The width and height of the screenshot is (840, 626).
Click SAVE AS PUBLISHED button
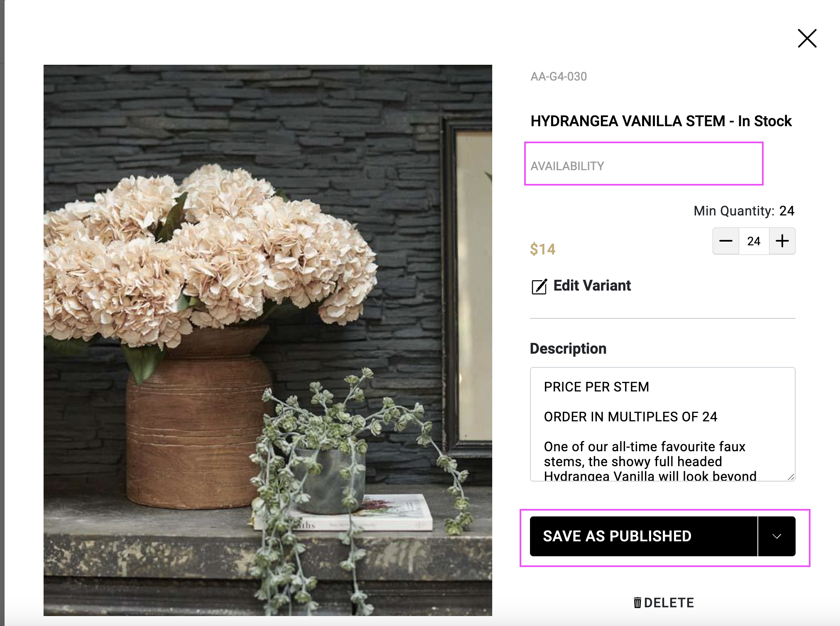point(644,536)
